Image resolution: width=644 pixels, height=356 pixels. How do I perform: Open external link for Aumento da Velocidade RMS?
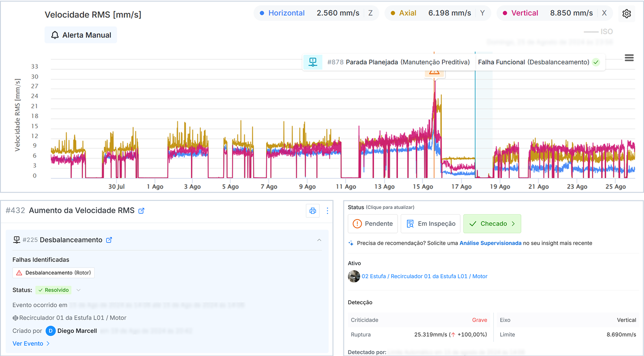coord(141,211)
